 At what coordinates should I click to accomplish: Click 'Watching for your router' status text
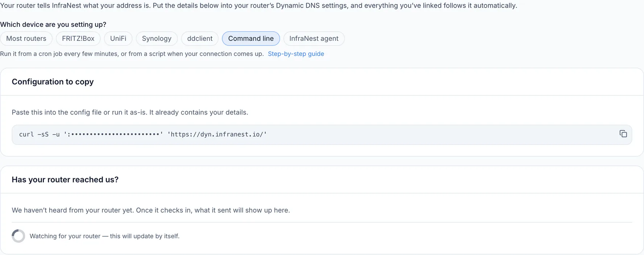105,236
